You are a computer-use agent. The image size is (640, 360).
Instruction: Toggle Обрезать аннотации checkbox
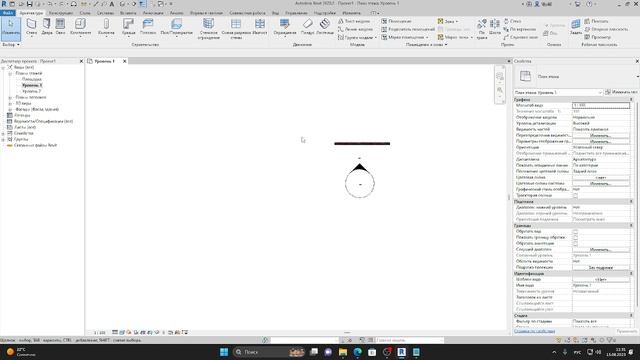coord(576,243)
